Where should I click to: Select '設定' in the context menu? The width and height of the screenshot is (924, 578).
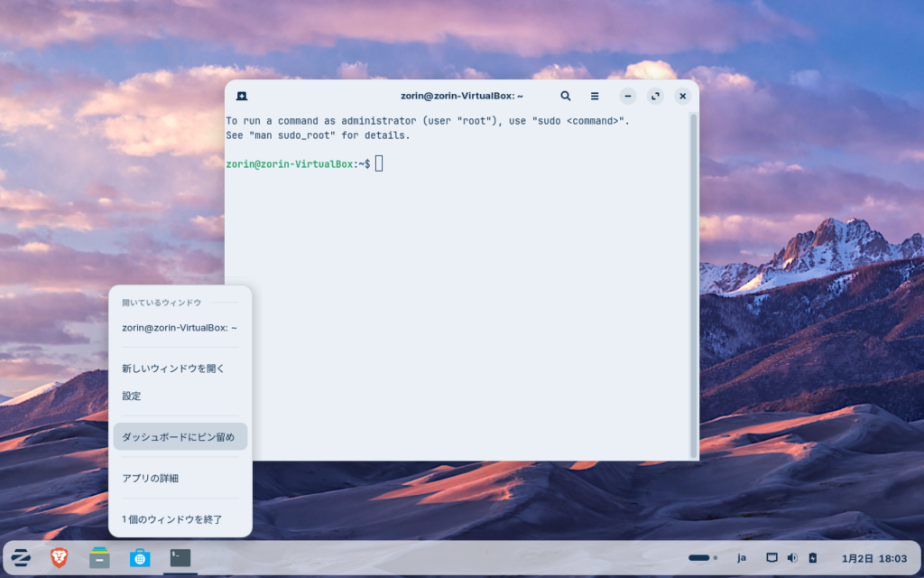132,396
